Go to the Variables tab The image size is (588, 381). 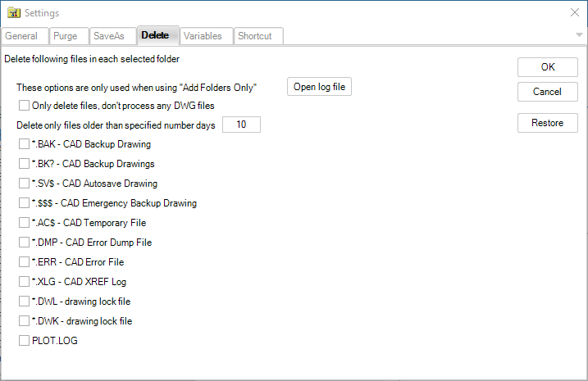click(x=203, y=36)
